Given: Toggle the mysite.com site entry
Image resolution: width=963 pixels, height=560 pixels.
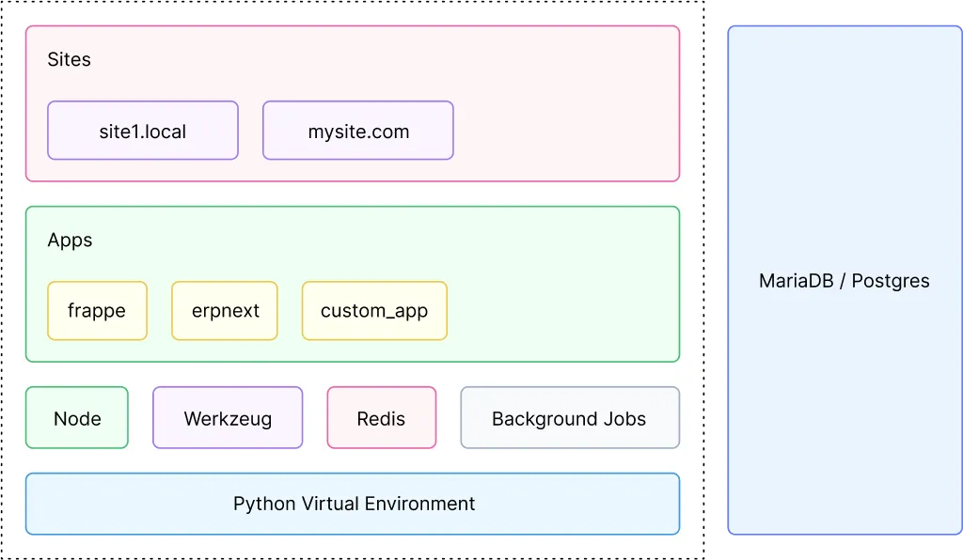Looking at the screenshot, I should click(x=357, y=131).
